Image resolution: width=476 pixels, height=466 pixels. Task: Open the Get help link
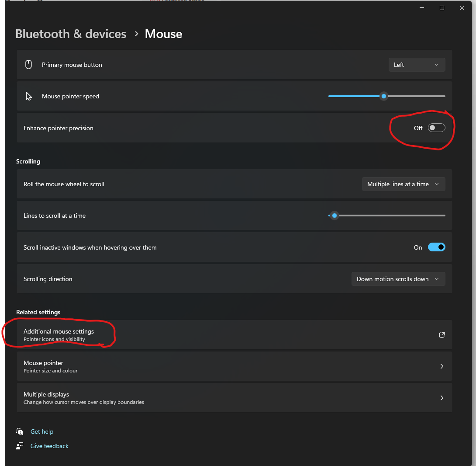click(42, 431)
